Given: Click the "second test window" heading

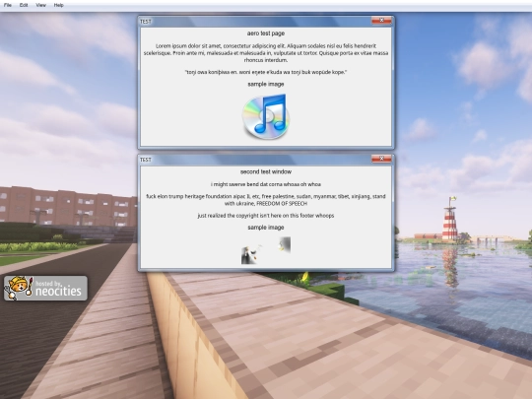Looking at the screenshot, I should pos(266,171).
